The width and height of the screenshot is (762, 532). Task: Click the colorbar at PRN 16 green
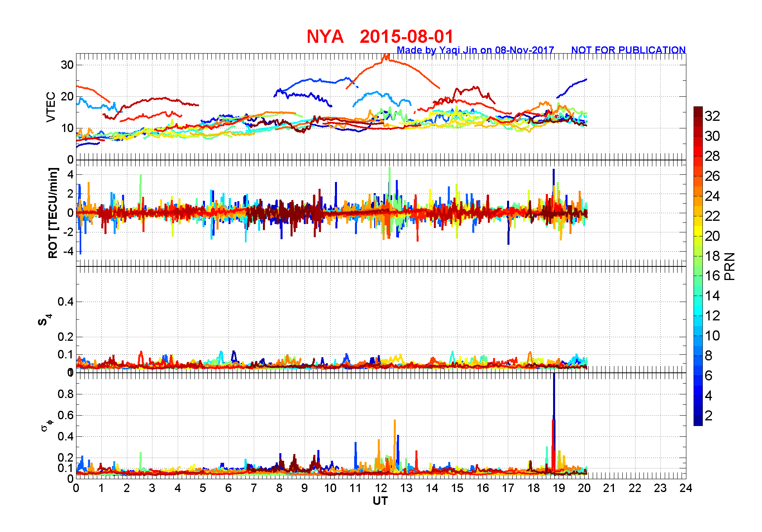point(698,276)
